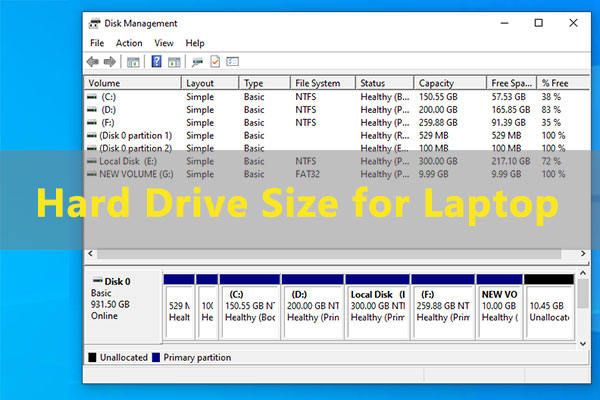Screen dimensions: 600x400
Task: Click the lower pane scrollbar up arrow
Action: 583,273
